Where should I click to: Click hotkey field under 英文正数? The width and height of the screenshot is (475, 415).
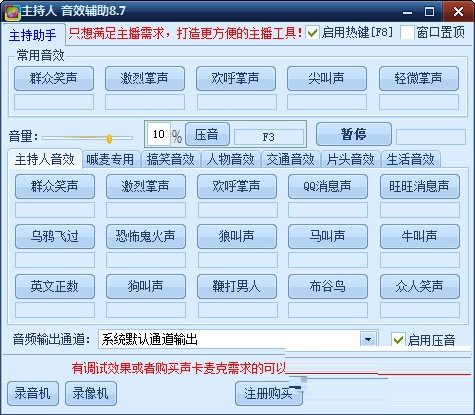click(55, 310)
